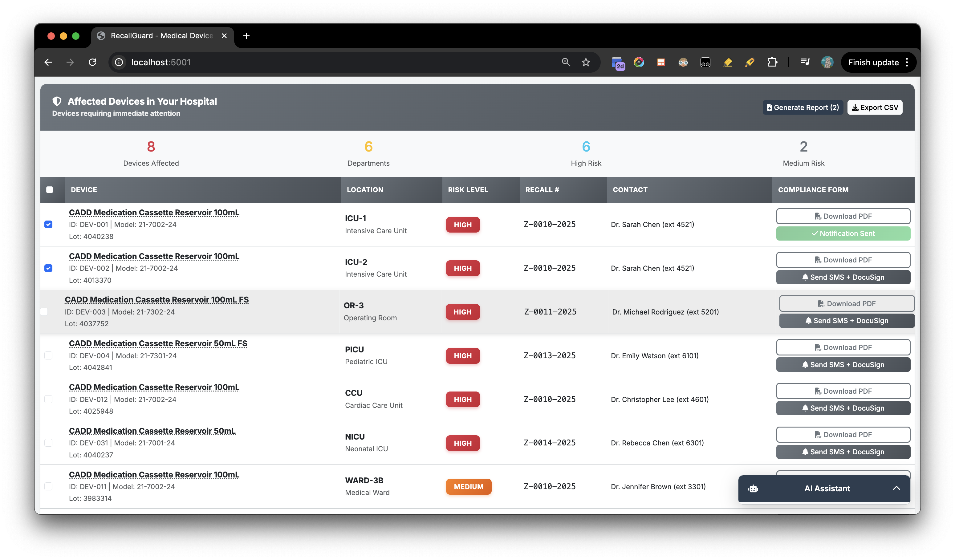Click zoom magnifier icon in address bar
This screenshot has width=955, height=560.
coord(566,62)
